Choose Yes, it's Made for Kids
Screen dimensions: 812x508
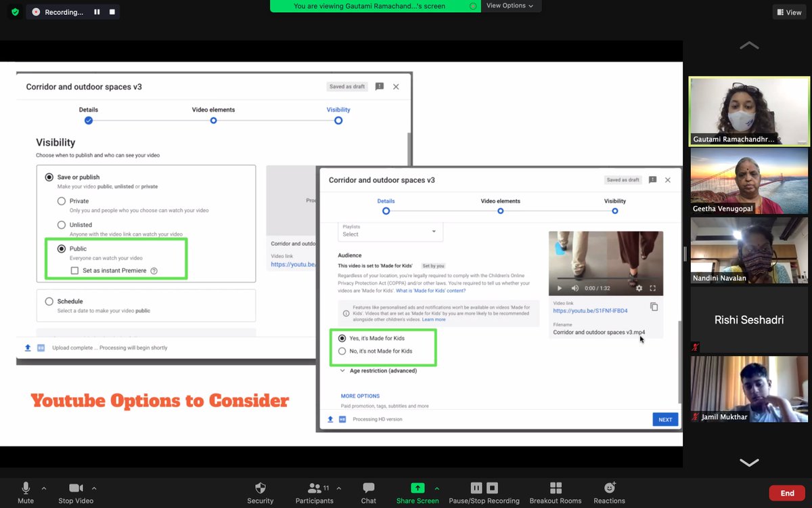[x=342, y=338]
